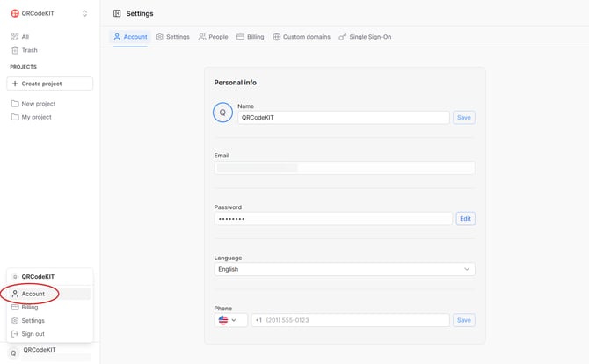Open the My project folder
This screenshot has width=589, height=364.
(36, 117)
